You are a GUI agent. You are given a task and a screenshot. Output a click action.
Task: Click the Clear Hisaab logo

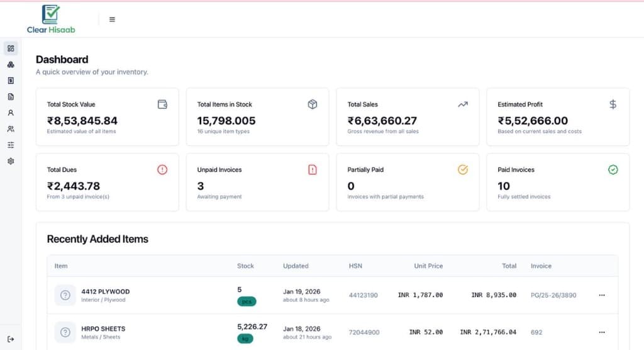[x=51, y=19]
